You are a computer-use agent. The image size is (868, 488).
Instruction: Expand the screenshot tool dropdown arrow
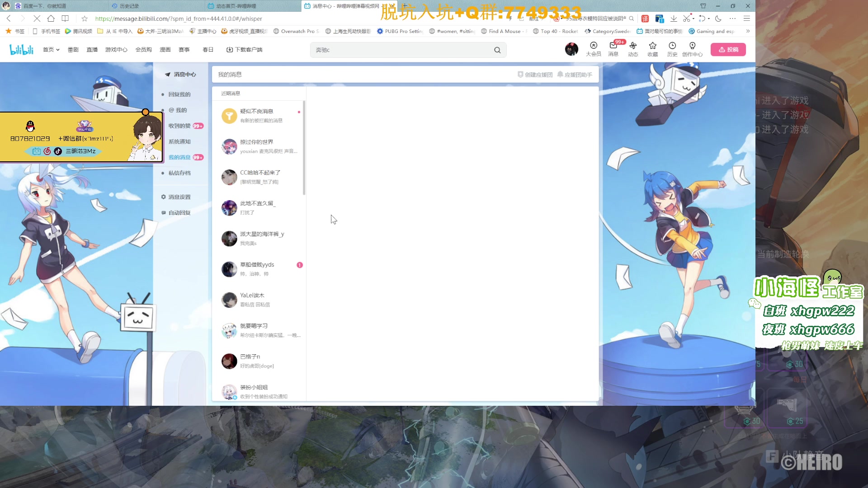point(693,19)
